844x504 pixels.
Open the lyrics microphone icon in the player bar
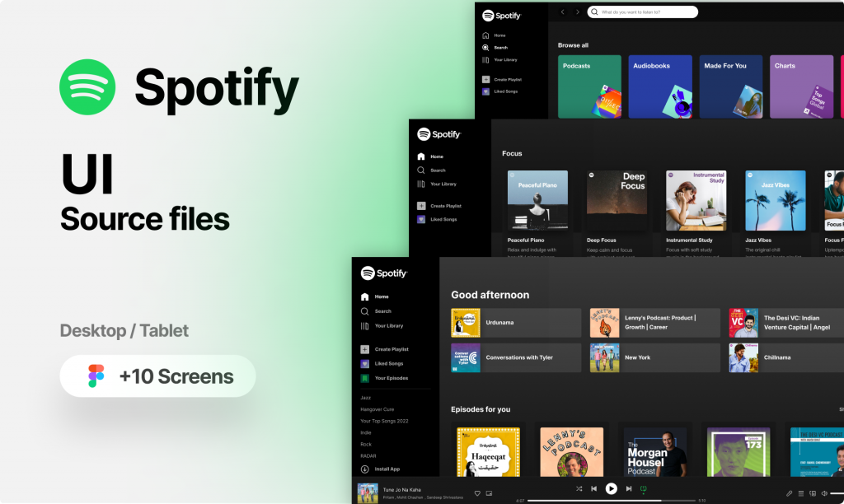pos(789,493)
